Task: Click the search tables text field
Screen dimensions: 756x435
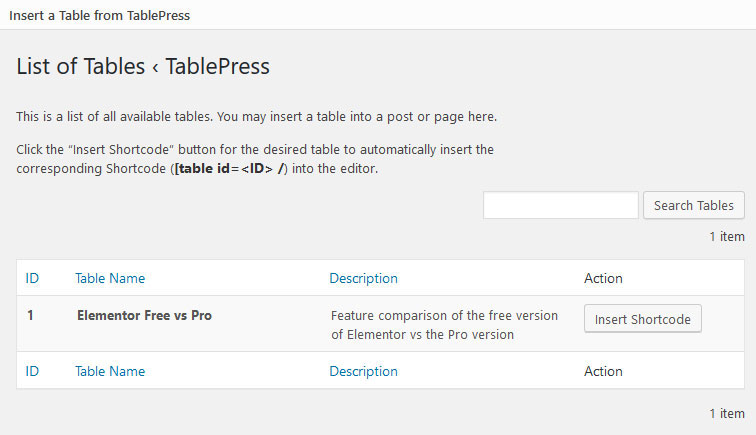Action: pos(560,205)
